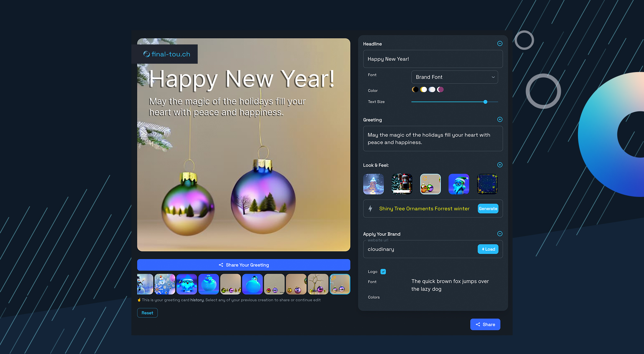644x354 pixels.
Task: Click the share icon on Share Your Greeting
Action: click(x=221, y=265)
